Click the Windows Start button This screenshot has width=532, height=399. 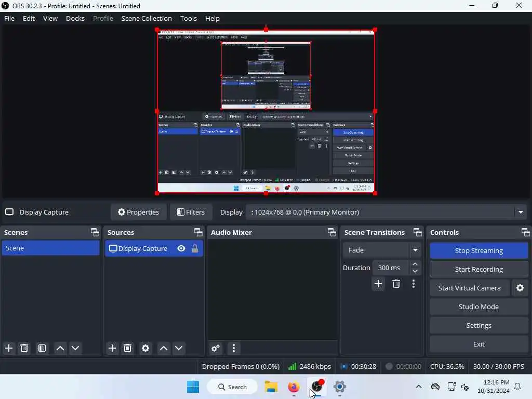193,387
